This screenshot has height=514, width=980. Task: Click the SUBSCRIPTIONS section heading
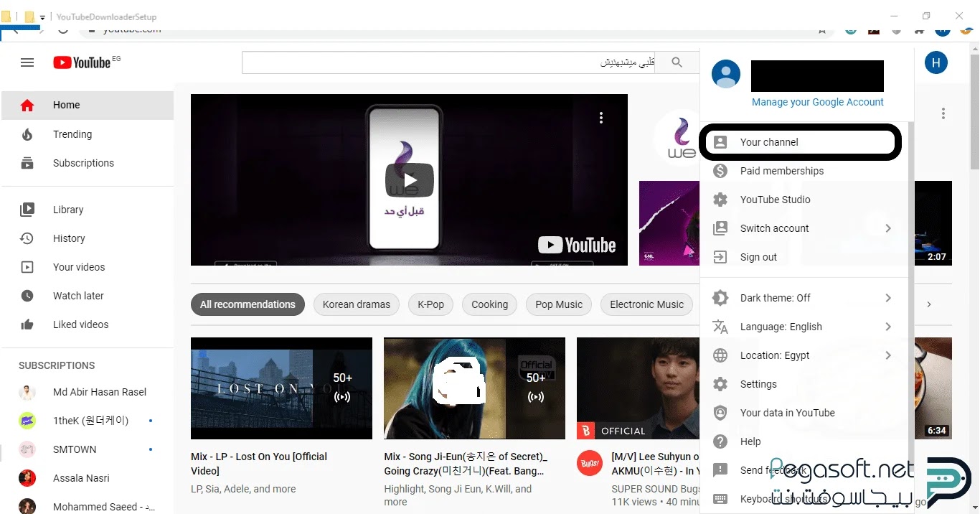(57, 365)
